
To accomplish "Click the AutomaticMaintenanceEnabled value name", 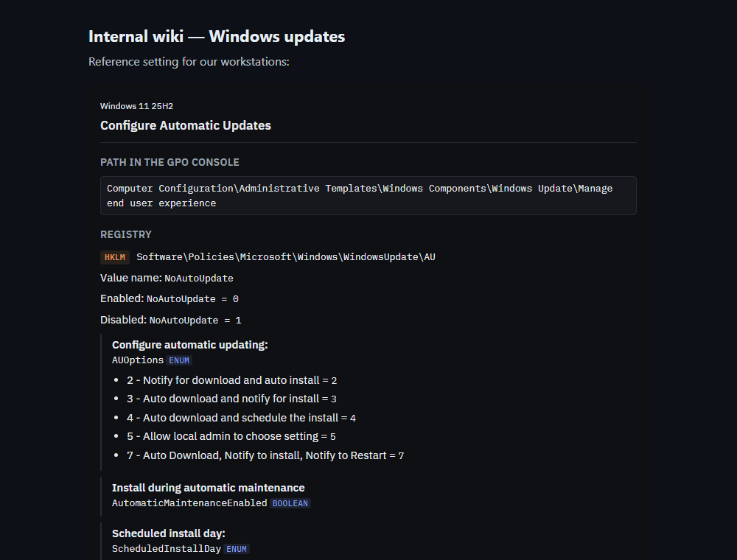I will 189,503.
